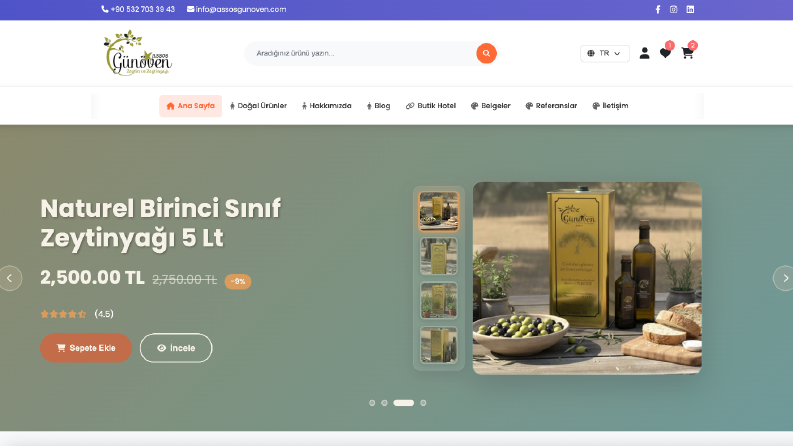Click the 2,500.00 TL price
This screenshot has width=793, height=446.
92,278
